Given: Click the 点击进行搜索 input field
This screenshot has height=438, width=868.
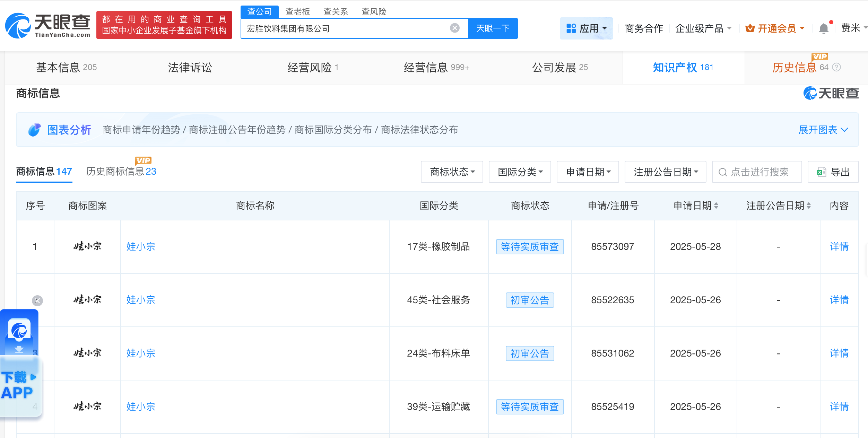Looking at the screenshot, I should [757, 172].
